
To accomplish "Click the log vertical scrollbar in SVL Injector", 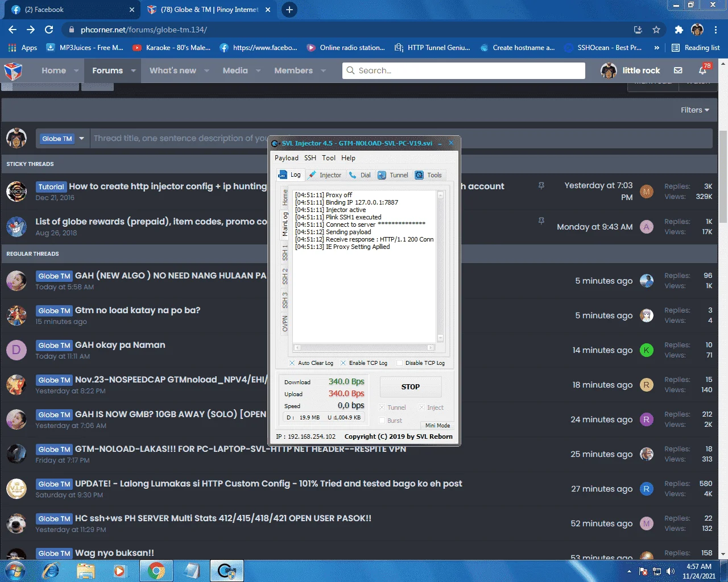I will [x=440, y=266].
